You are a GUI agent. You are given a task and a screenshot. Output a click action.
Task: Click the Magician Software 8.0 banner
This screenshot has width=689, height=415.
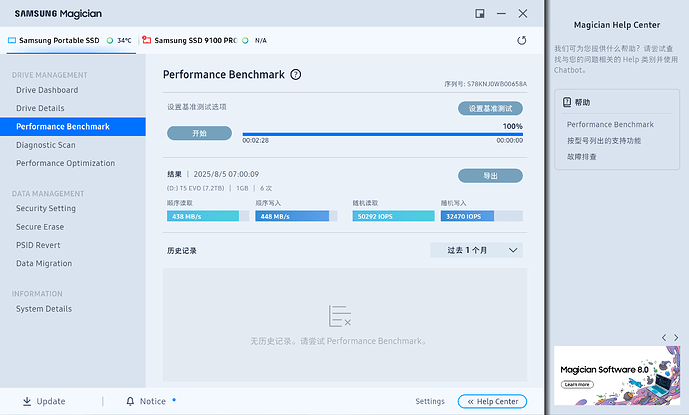(616, 373)
